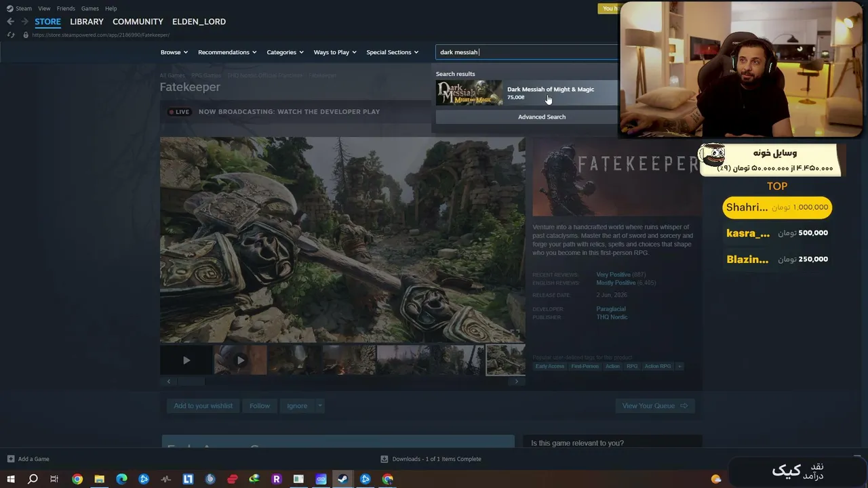Open the Steam menu
This screenshot has width=868, height=488.
click(x=24, y=8)
